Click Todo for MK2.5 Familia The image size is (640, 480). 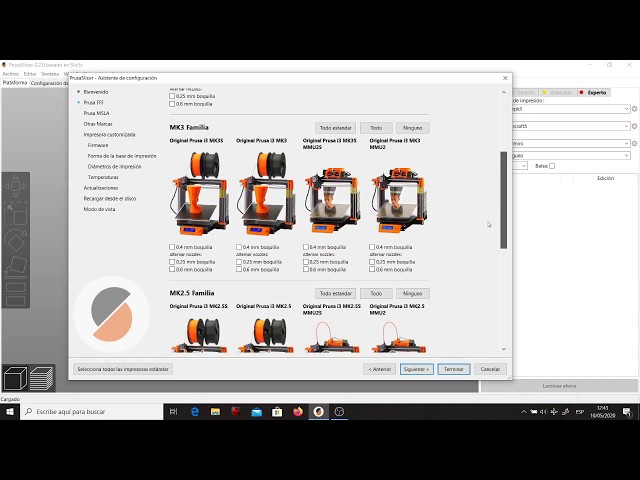pos(376,293)
